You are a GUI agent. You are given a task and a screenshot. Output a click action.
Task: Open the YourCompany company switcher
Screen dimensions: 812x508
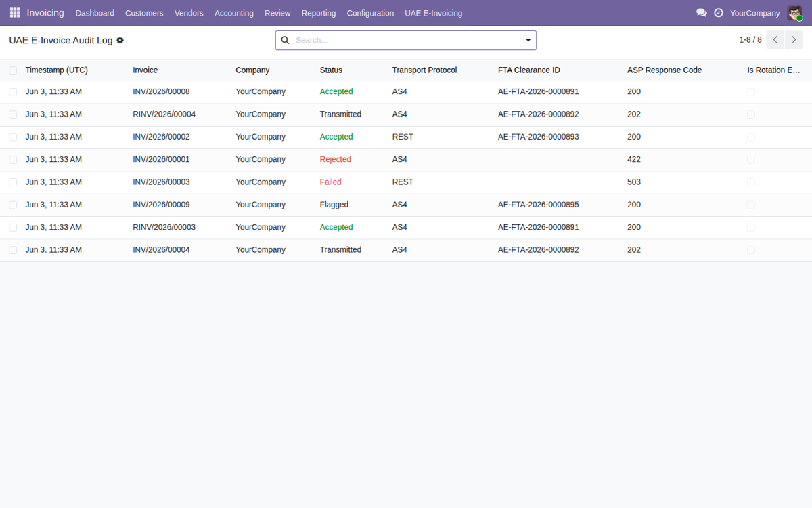click(x=754, y=13)
